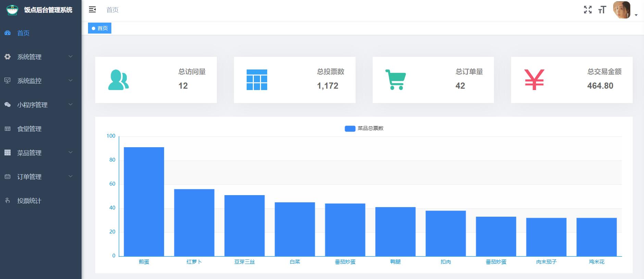This screenshot has height=279, width=644.
Task: Click the fullscreen icon in the header
Action: point(587,10)
